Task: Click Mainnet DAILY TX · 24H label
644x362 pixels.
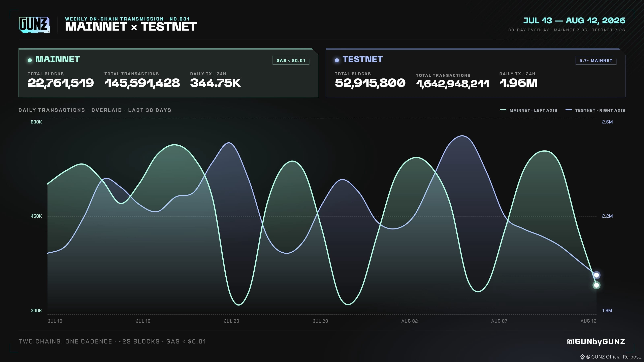Action: (x=208, y=74)
